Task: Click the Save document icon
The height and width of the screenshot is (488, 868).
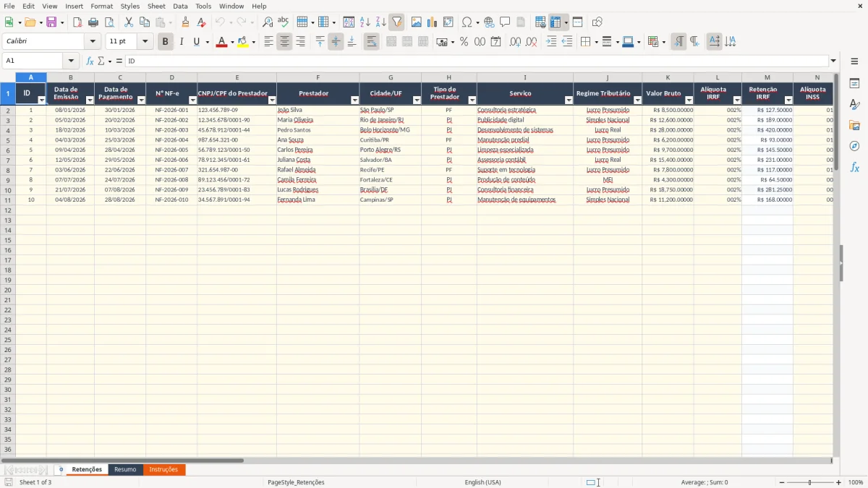Action: point(51,22)
